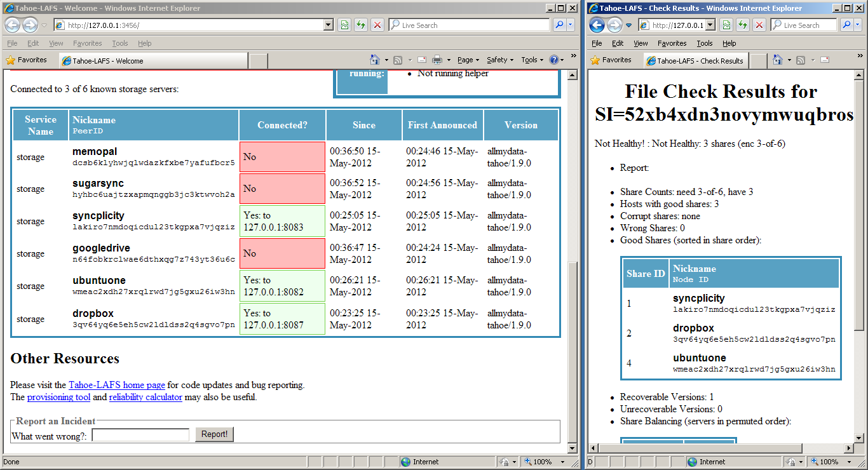
Task: Open Favorites menu in Check Results window
Action: pos(672,43)
